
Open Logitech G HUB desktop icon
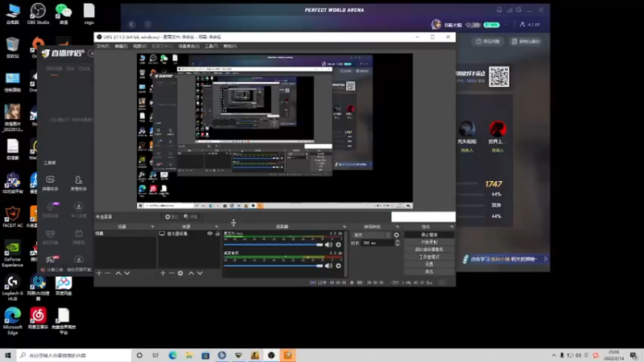tap(12, 288)
